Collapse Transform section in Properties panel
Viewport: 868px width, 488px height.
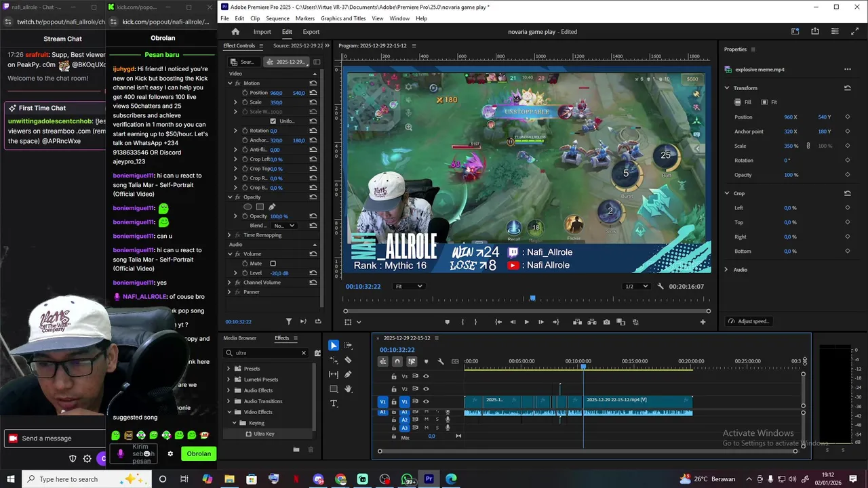click(x=726, y=88)
